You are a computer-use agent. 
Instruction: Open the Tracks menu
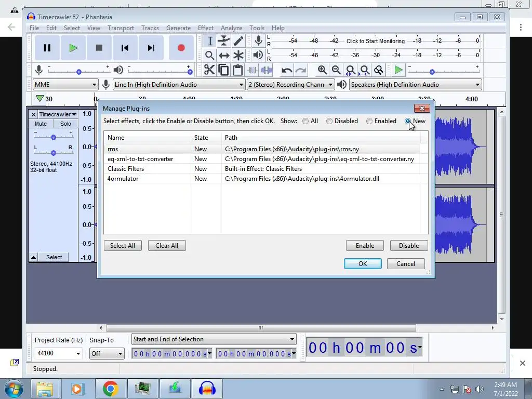point(150,28)
